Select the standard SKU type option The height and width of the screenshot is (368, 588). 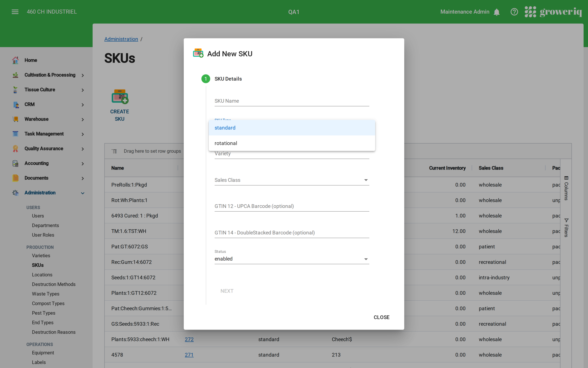pyautogui.click(x=292, y=128)
